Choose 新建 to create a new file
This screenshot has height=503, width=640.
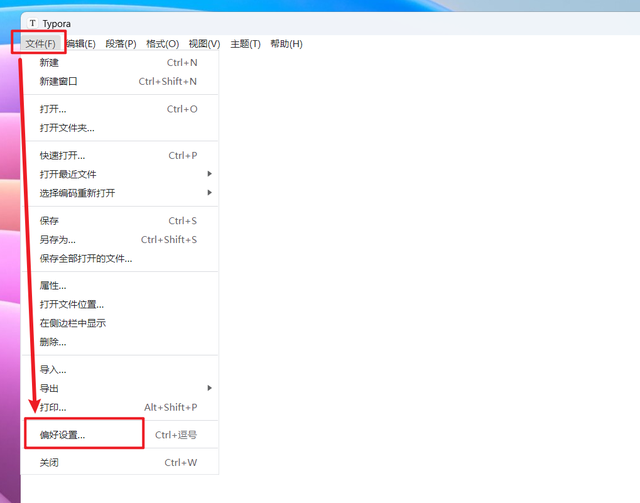120,62
